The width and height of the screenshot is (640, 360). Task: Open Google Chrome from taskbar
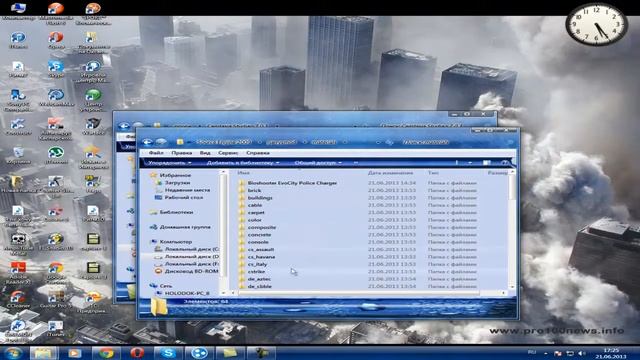[106, 353]
